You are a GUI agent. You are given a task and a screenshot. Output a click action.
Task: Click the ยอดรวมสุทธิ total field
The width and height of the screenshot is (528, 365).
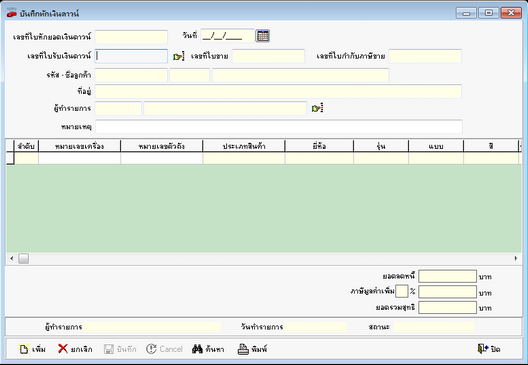click(x=447, y=307)
